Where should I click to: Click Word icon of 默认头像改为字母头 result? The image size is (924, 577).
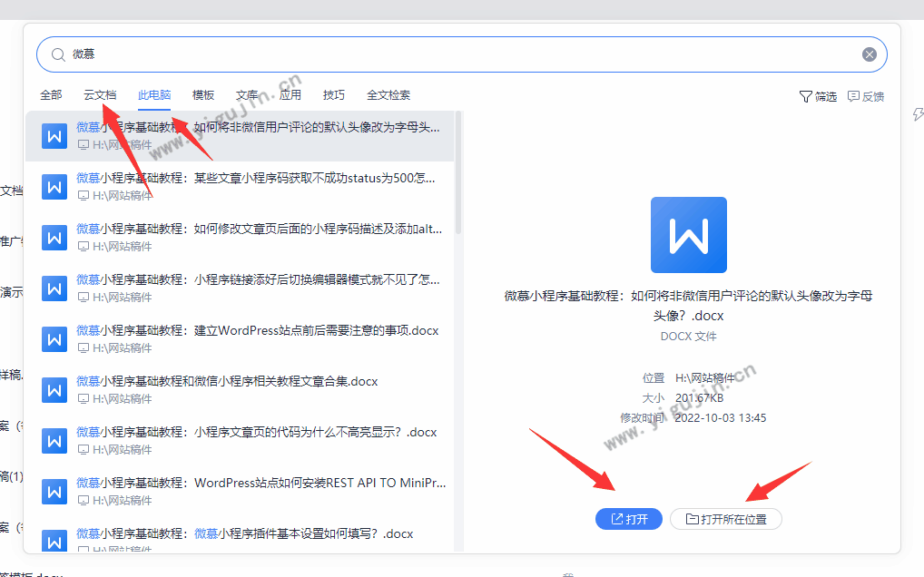click(x=54, y=137)
